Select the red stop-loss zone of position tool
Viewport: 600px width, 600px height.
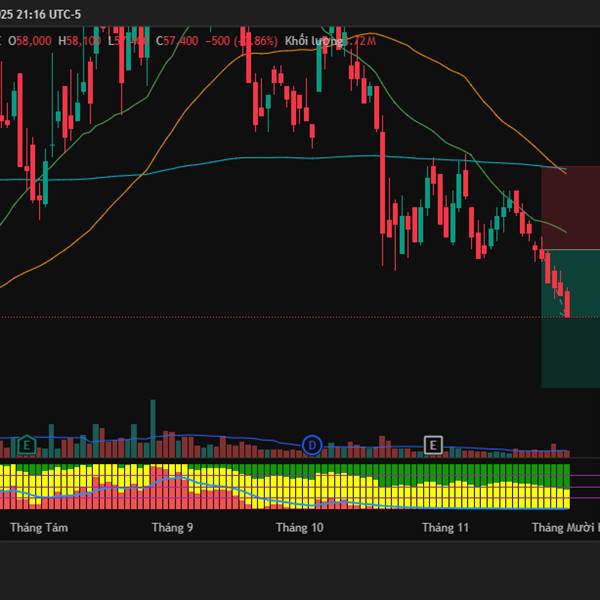[x=570, y=207]
